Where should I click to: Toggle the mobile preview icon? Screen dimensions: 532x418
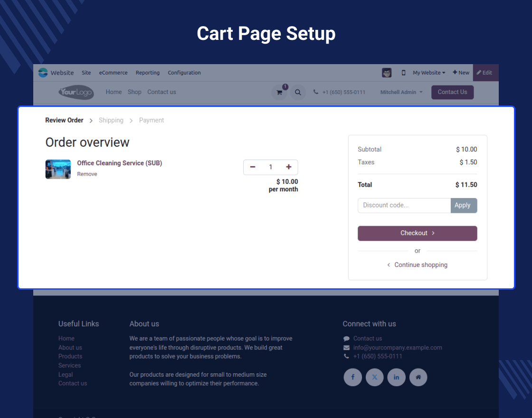(x=403, y=73)
